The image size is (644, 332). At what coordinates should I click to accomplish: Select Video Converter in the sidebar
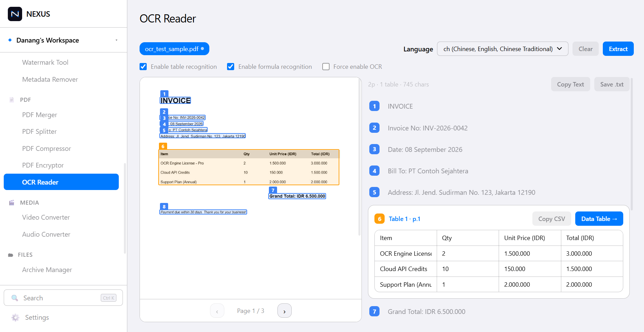click(46, 217)
